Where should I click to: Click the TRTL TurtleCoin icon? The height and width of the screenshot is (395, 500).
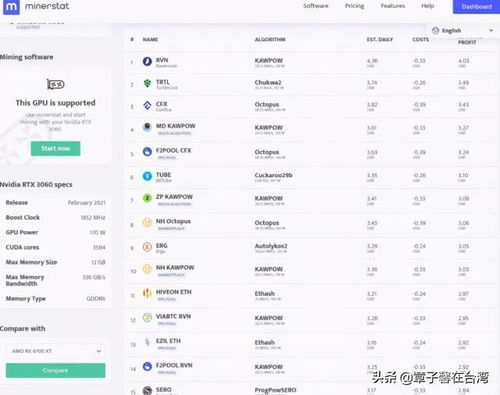[x=147, y=83]
